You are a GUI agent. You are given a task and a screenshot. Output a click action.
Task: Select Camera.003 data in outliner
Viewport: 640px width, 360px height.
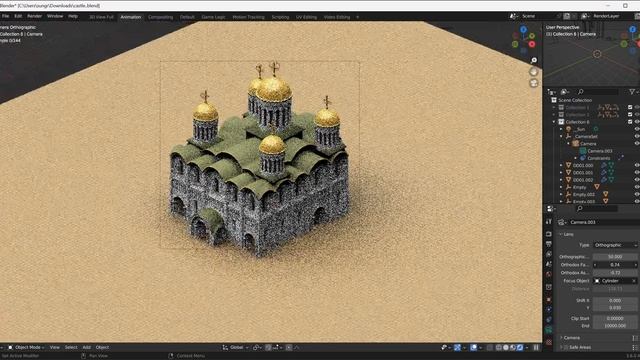600,151
